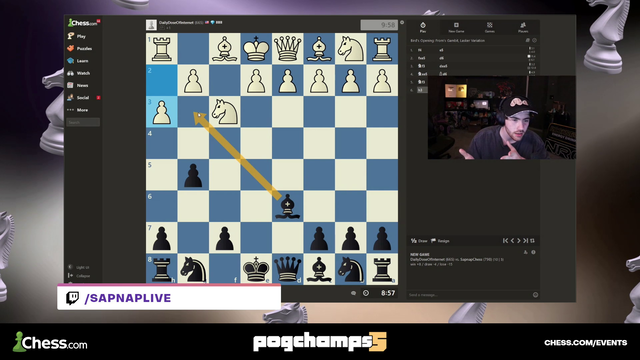Open News in the left sidebar

tap(78, 85)
